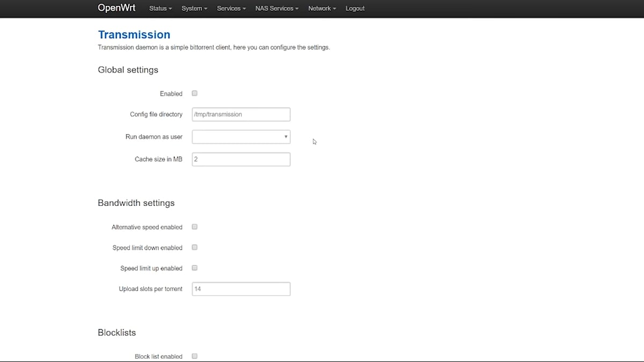Click the Blocklists section heading

[117, 333]
